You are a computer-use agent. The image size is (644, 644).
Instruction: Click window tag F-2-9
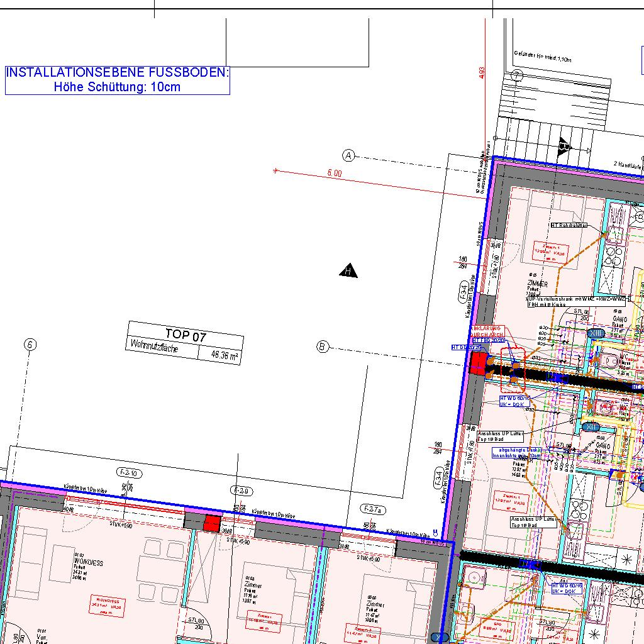point(243,491)
